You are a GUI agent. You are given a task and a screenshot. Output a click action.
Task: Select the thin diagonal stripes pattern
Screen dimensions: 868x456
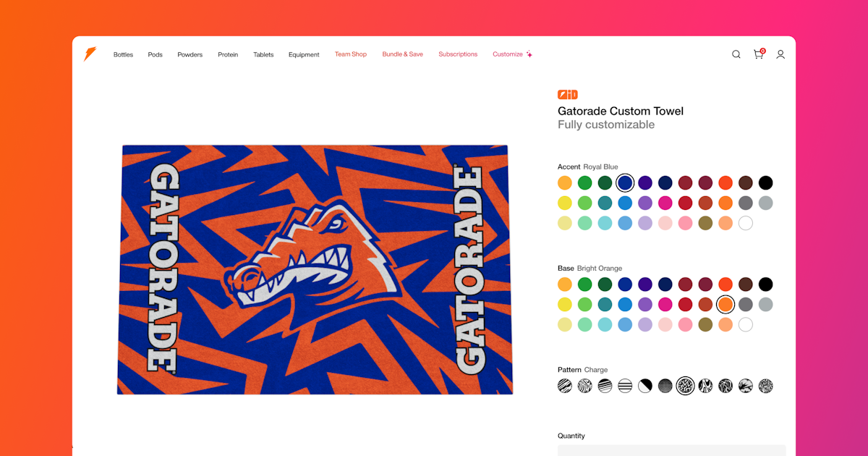click(x=565, y=386)
